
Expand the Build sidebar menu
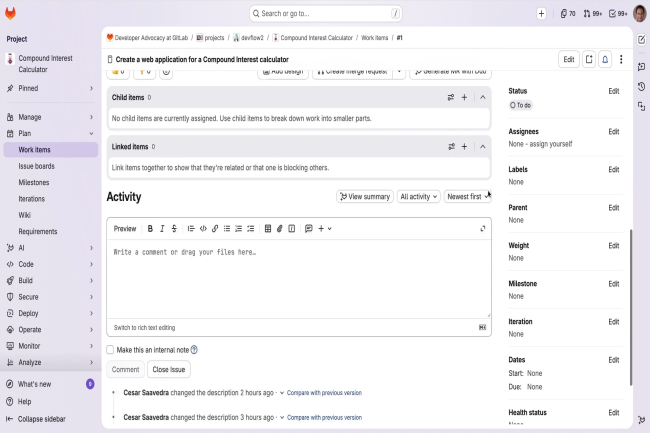point(51,281)
